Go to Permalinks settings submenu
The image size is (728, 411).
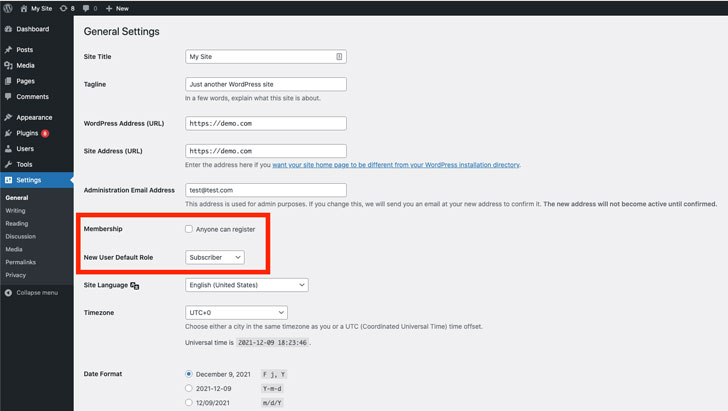point(20,261)
